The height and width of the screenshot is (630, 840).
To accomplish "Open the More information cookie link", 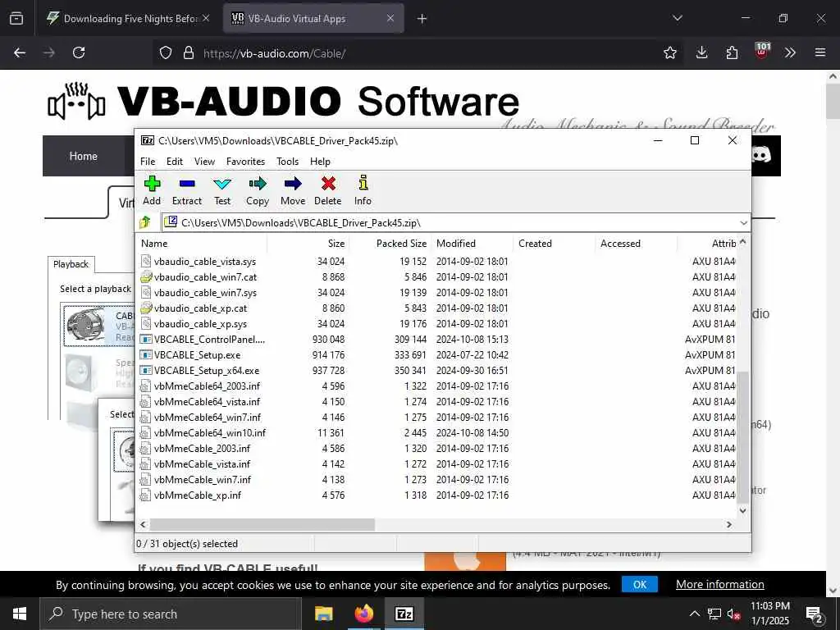I will 720,584.
